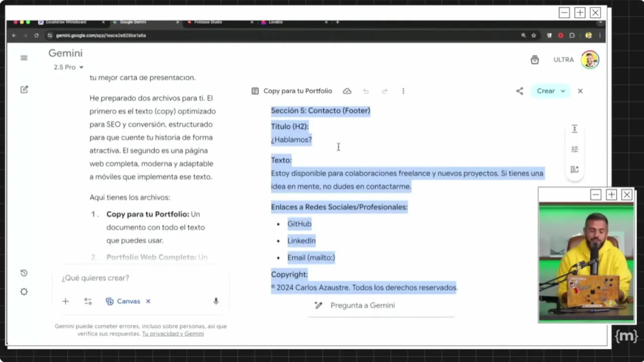The height and width of the screenshot is (362, 644).
Task: Close the Firebase Studio tab
Action: point(252,22)
